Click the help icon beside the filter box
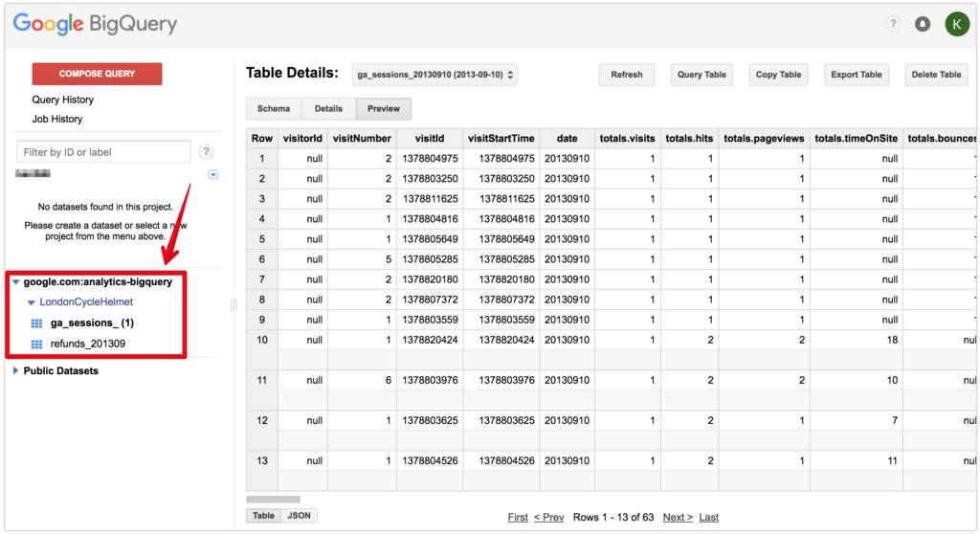Image resolution: width=980 pixels, height=534 pixels. [x=207, y=151]
